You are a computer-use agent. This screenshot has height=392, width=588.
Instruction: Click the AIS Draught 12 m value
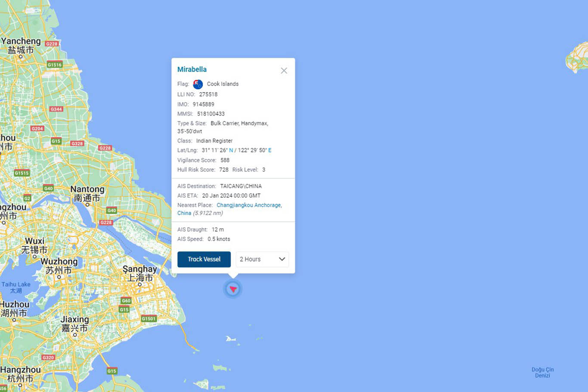[x=218, y=230]
